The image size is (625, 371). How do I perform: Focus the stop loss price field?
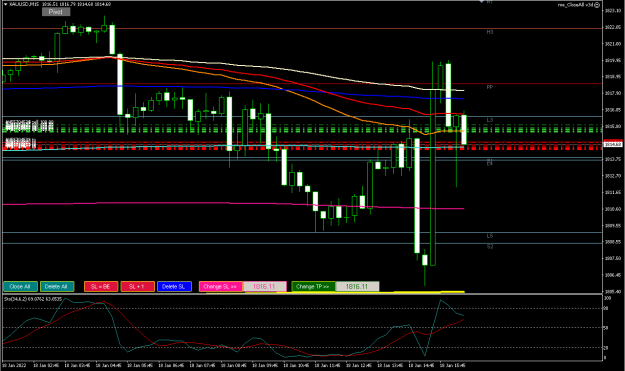point(265,287)
